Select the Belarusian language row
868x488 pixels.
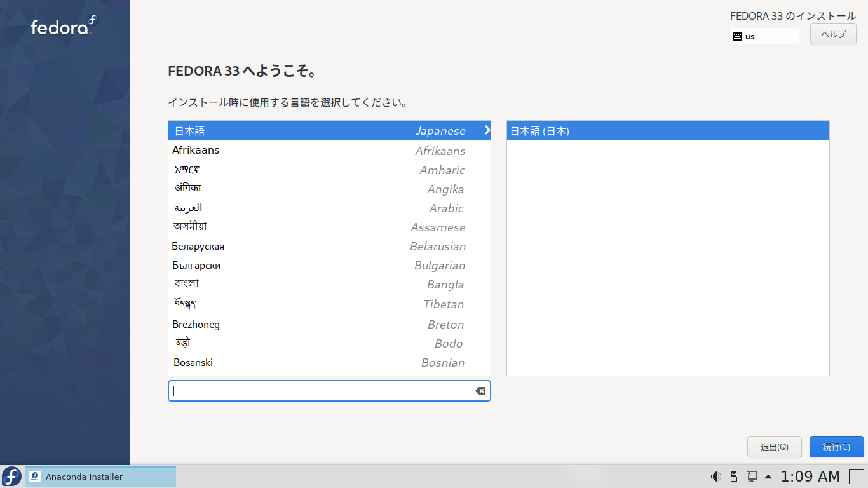[x=329, y=246]
